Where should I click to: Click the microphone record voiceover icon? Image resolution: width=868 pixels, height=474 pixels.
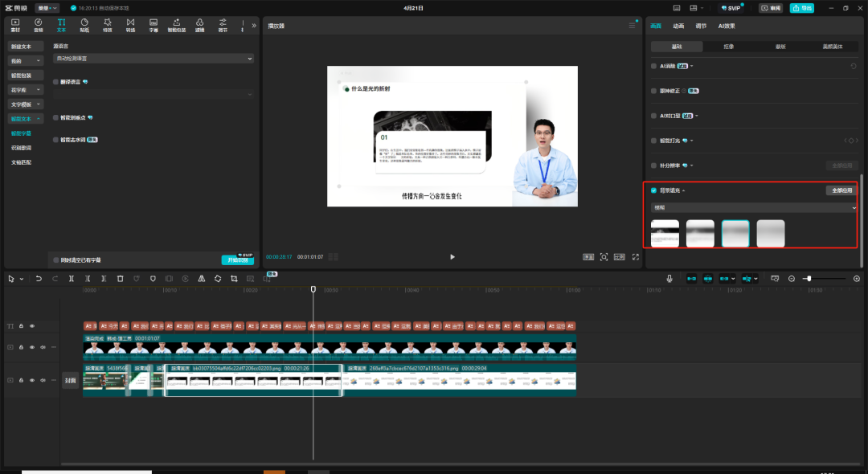click(669, 279)
